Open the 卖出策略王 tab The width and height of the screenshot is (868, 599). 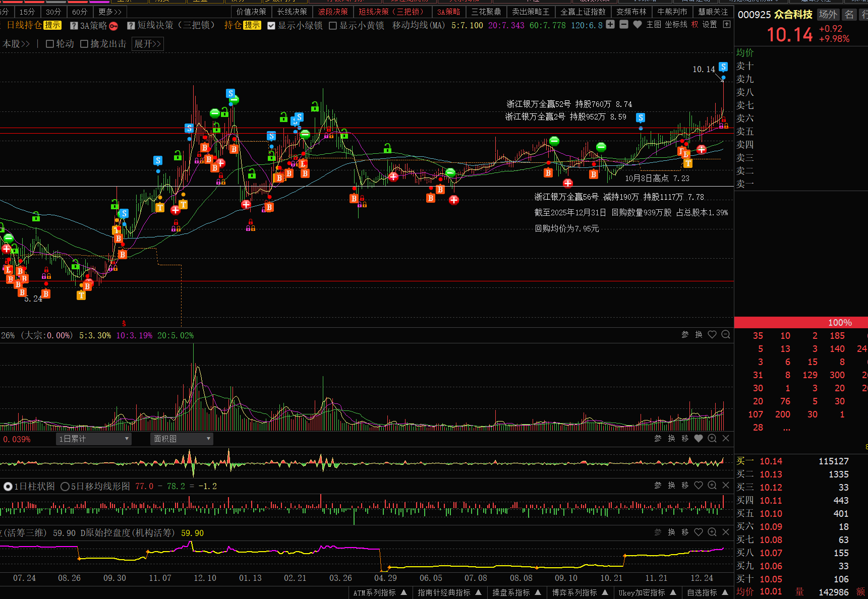(x=531, y=12)
